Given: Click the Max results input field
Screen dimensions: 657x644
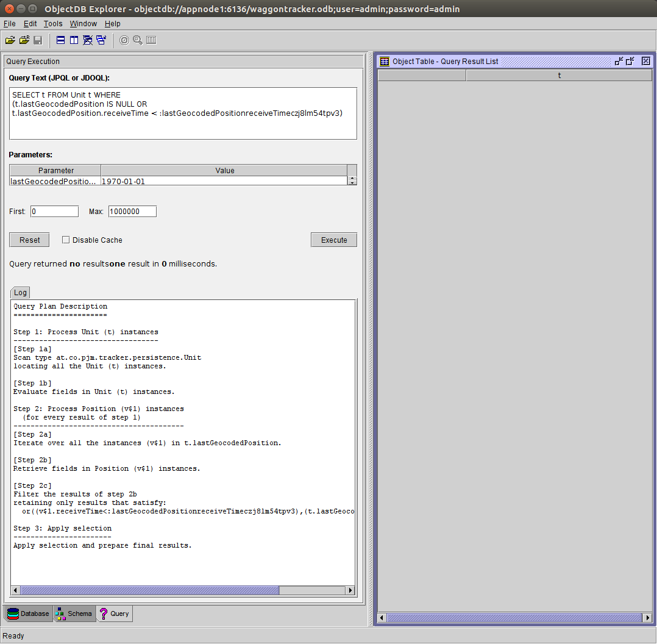Looking at the screenshot, I should [132, 211].
